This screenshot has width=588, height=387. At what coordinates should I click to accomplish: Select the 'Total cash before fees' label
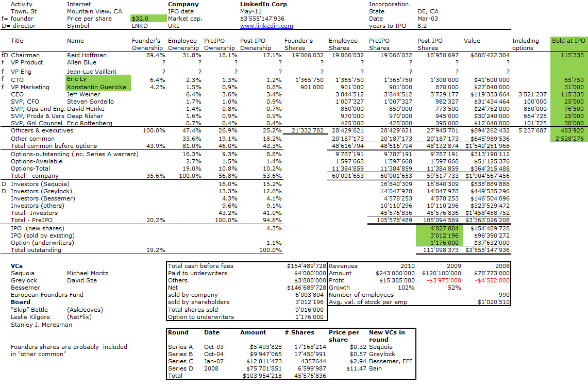point(200,266)
